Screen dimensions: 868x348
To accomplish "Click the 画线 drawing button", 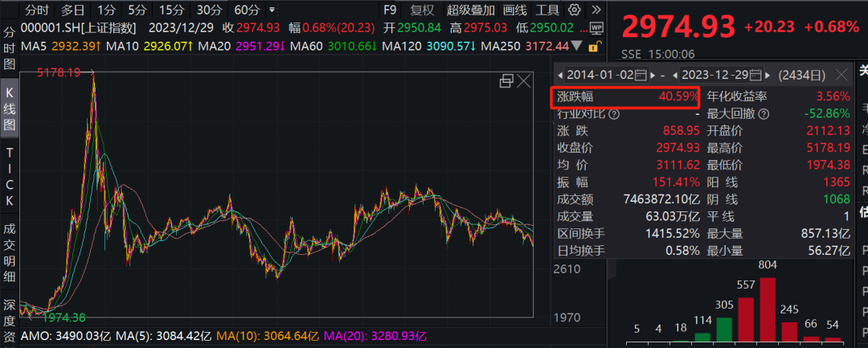I will coord(514,10).
